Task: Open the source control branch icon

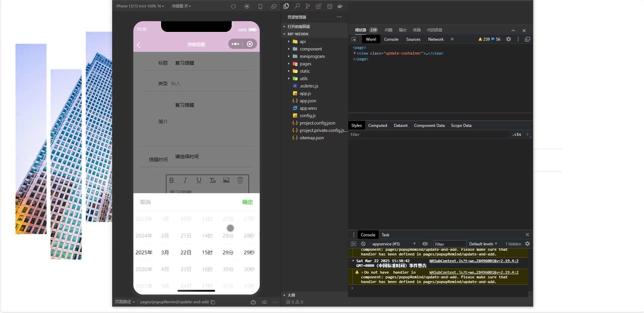Action: (308, 6)
